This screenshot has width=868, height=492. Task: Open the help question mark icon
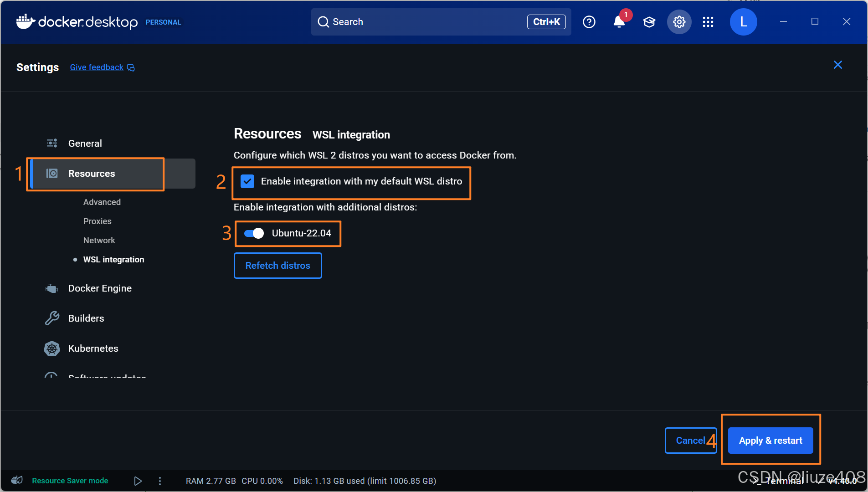coord(589,22)
